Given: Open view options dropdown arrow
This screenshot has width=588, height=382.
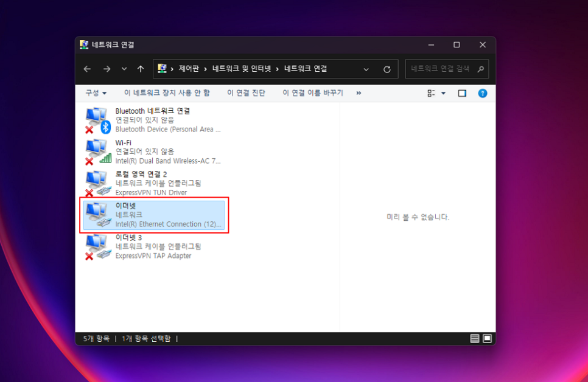Looking at the screenshot, I should click(x=443, y=93).
